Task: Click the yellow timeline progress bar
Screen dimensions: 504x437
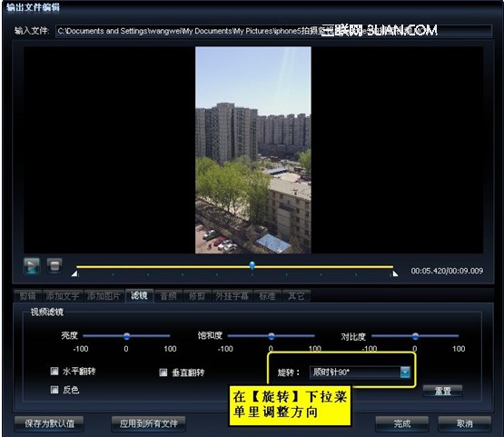Action: pyautogui.click(x=234, y=267)
